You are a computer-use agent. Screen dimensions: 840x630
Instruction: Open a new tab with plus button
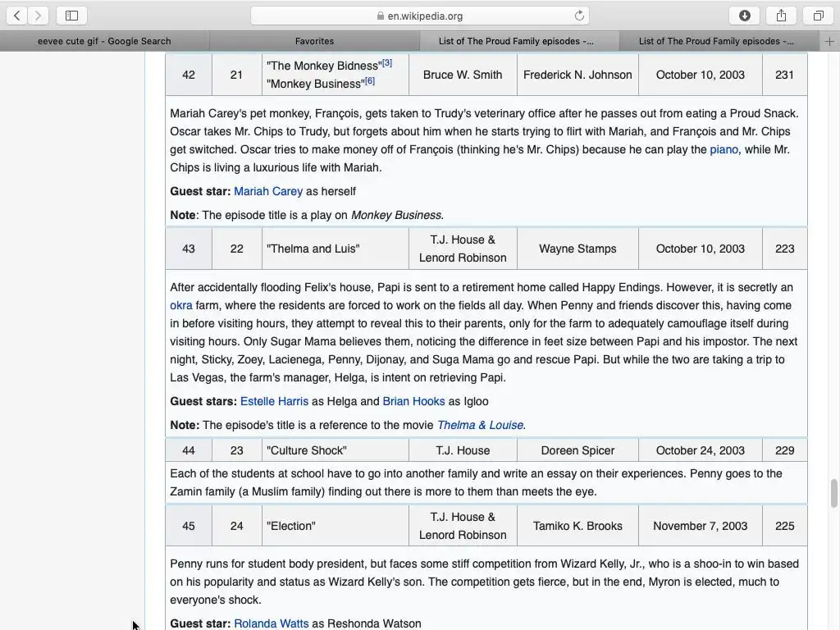829,41
